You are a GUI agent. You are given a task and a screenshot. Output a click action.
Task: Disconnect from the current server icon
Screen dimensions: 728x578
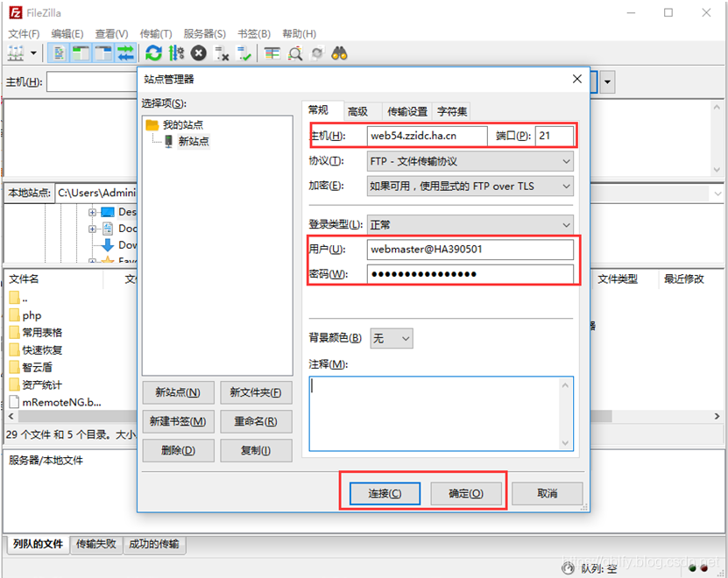point(222,53)
